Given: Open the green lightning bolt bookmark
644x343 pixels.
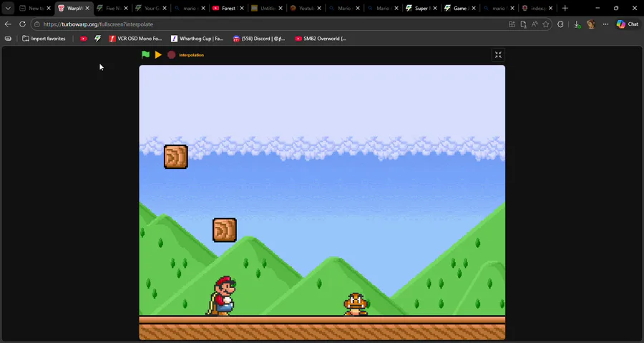Looking at the screenshot, I should (x=97, y=39).
